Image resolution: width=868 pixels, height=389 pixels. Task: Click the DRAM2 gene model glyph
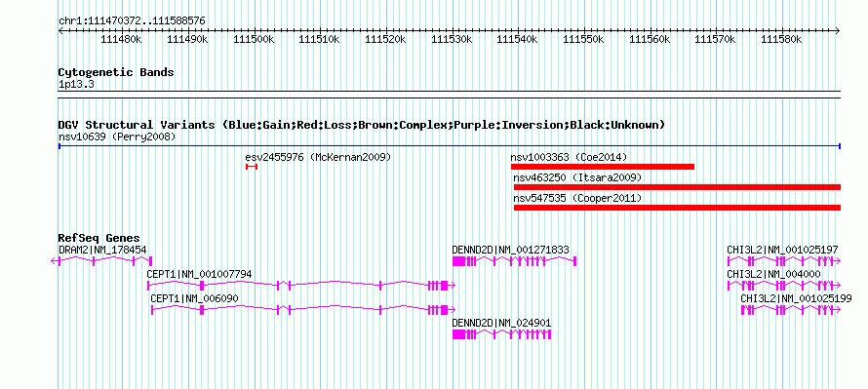click(101, 261)
